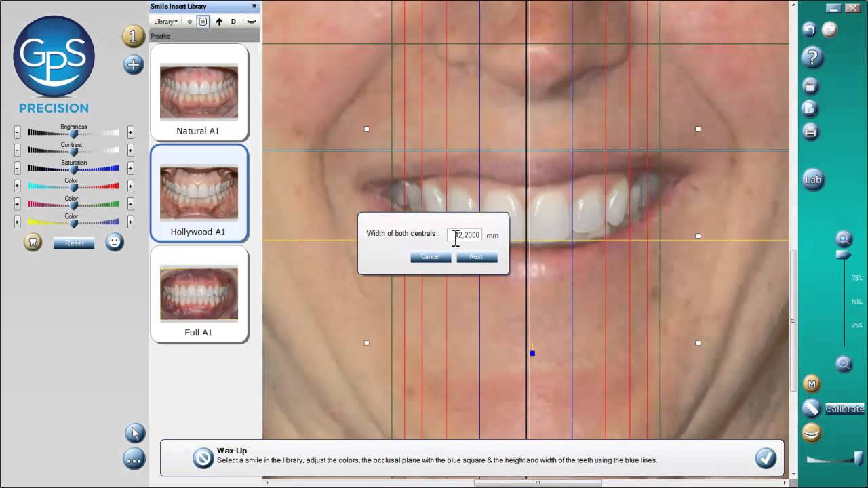
Task: Click the right stepper on red-green Color
Action: click(x=130, y=203)
